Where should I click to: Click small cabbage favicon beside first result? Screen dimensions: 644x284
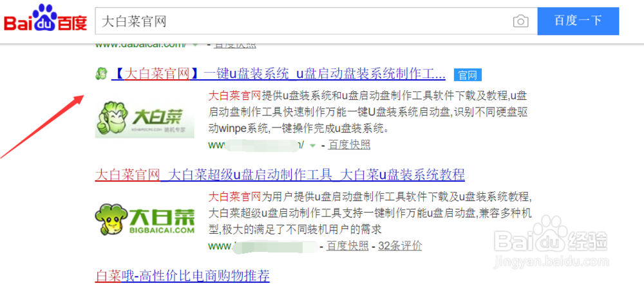[101, 75]
